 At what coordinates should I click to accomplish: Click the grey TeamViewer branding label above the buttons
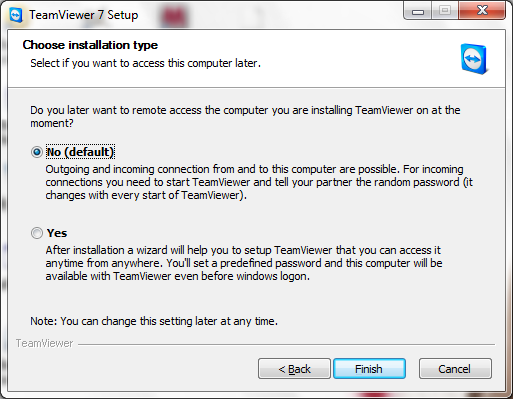(x=44, y=343)
